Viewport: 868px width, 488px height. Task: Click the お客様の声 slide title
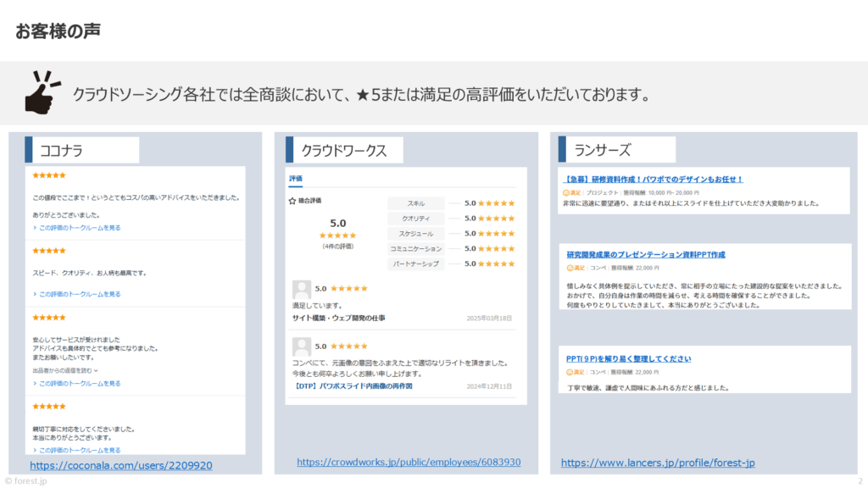58,31
